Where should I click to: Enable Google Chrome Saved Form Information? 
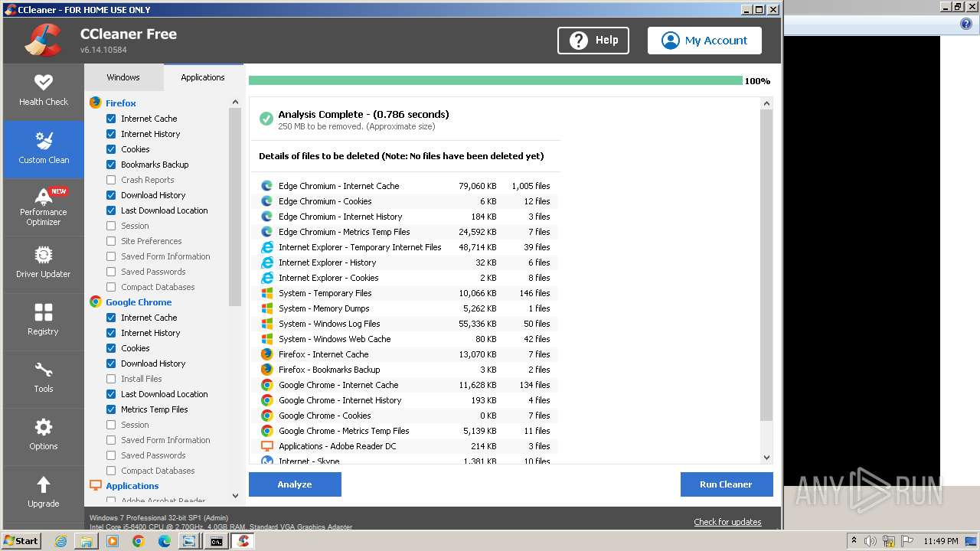111,440
